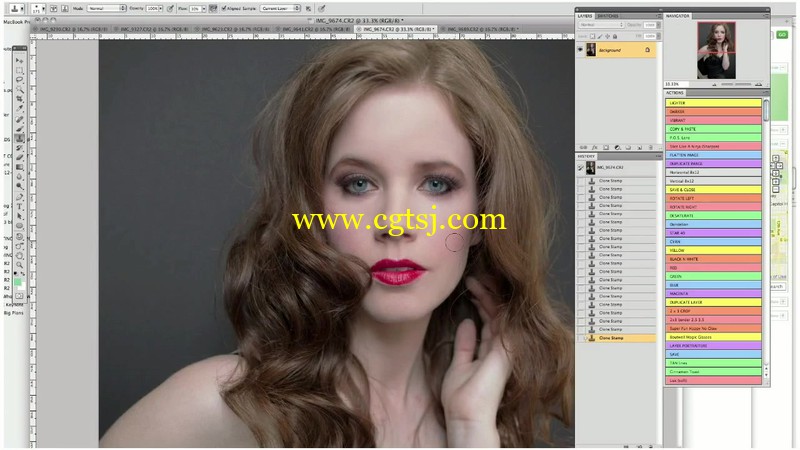Select the Pen tool
The image size is (800, 450).
pos(20,197)
